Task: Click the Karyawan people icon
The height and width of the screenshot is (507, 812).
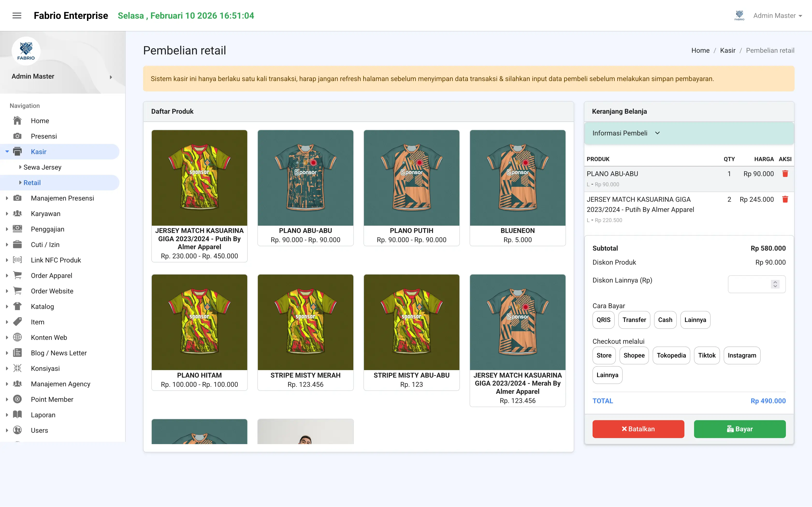Action: [17, 213]
